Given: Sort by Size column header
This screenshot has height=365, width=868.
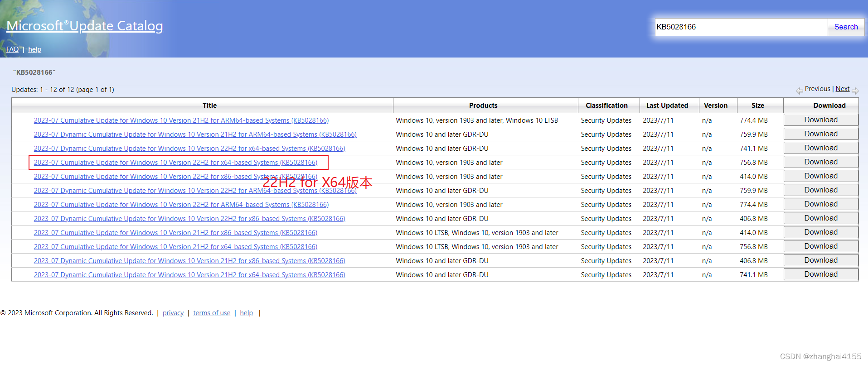Looking at the screenshot, I should 758,106.
